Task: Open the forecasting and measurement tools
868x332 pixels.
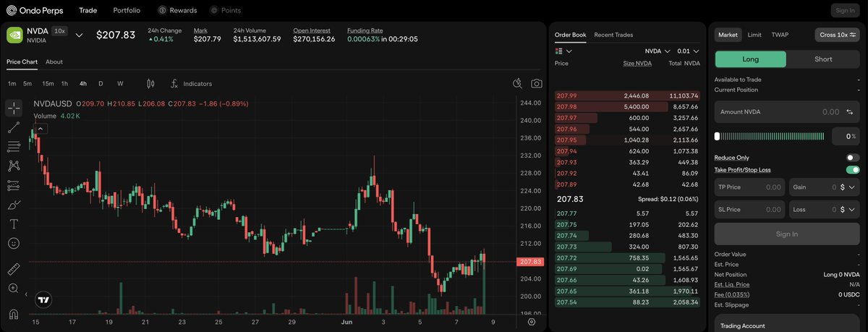Action: coord(14,185)
